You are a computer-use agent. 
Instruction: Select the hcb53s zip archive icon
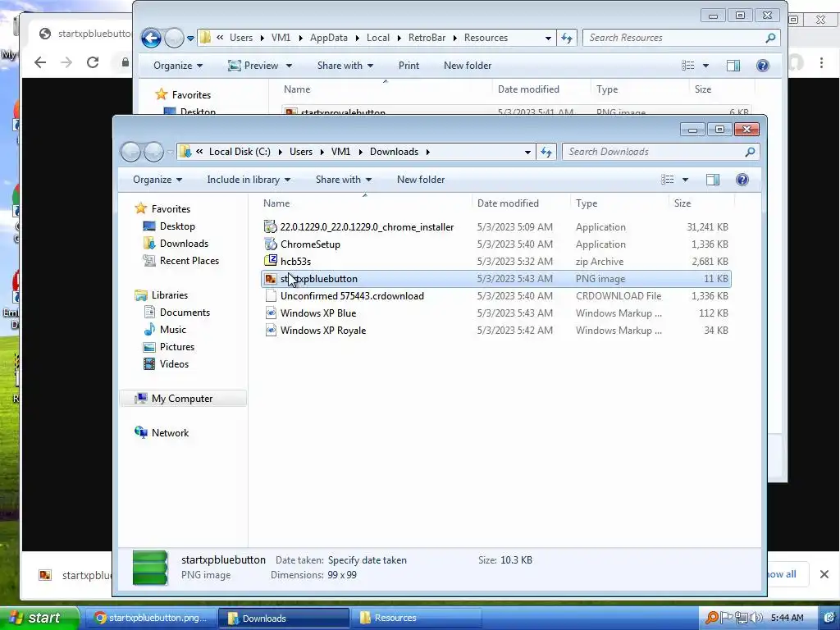(271, 262)
